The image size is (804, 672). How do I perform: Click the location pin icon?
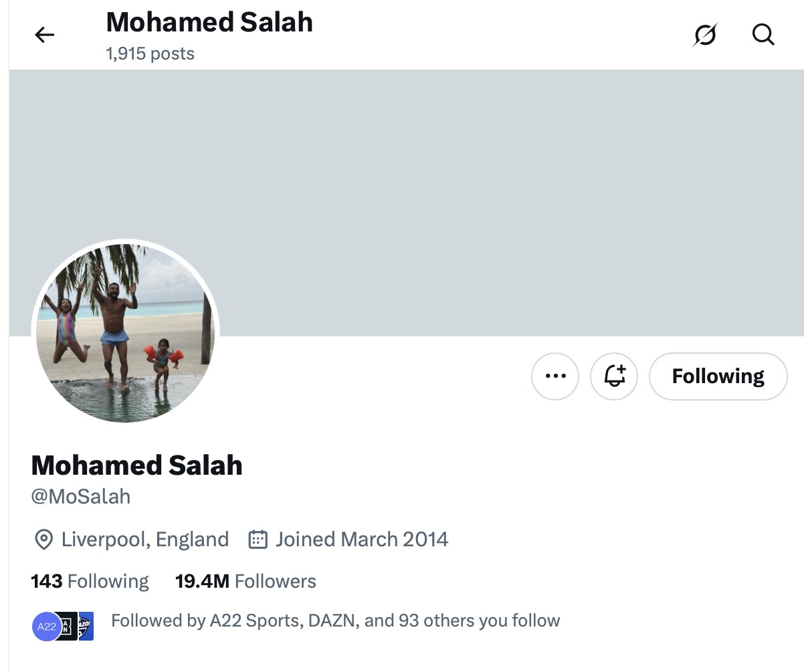click(x=43, y=540)
